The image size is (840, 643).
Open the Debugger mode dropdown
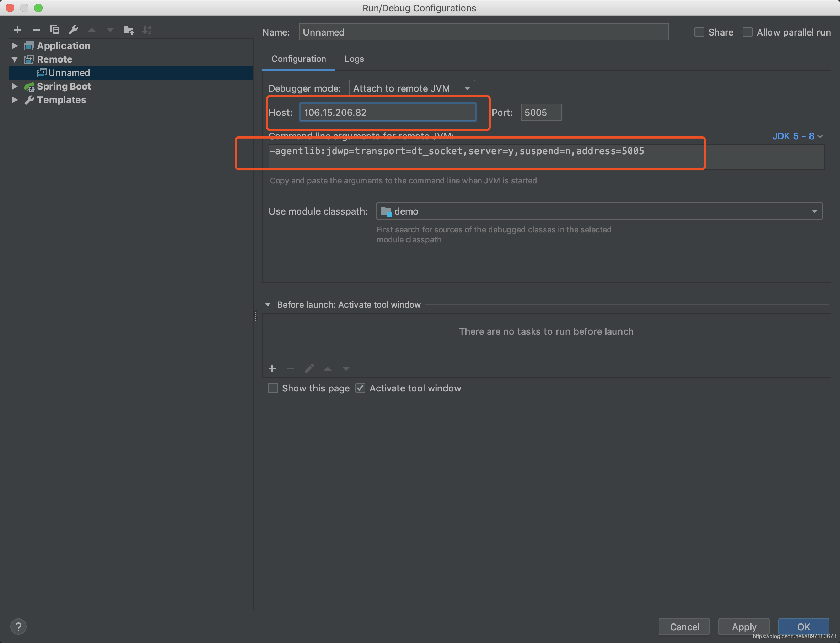coord(412,88)
